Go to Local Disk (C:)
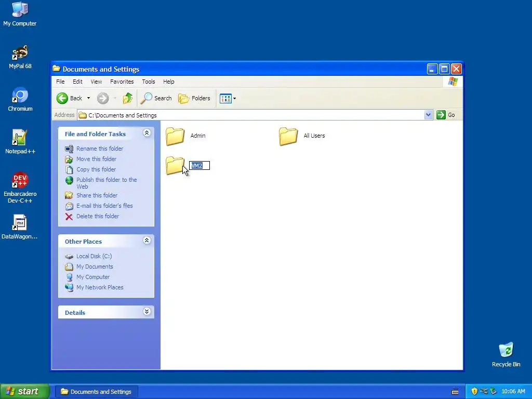Viewport: 532px width, 399px height. 94,256
